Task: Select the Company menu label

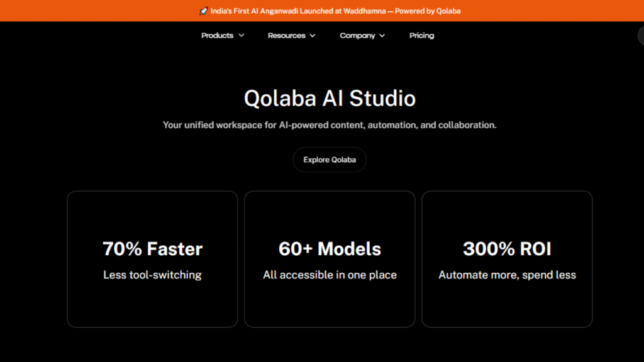Action: coord(357,36)
